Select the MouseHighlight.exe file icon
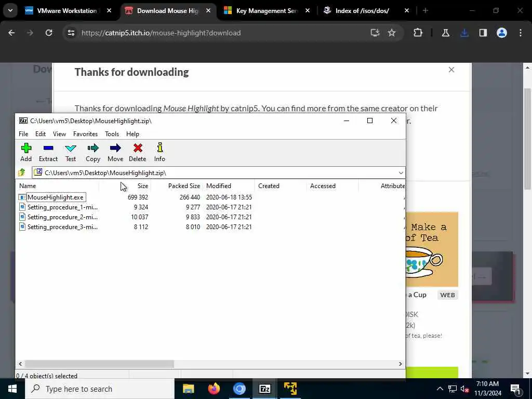Viewport: 532px width, 399px height. pyautogui.click(x=22, y=197)
